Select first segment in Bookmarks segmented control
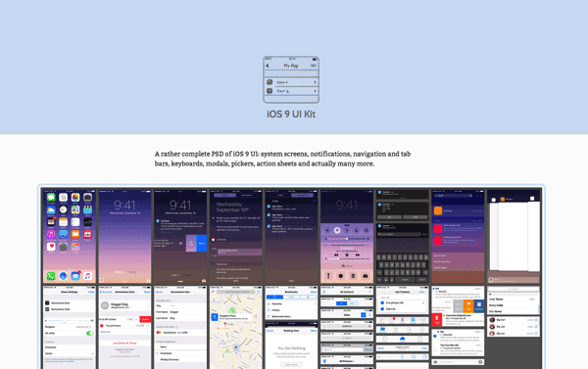This screenshot has width=588, height=369. tap(274, 298)
